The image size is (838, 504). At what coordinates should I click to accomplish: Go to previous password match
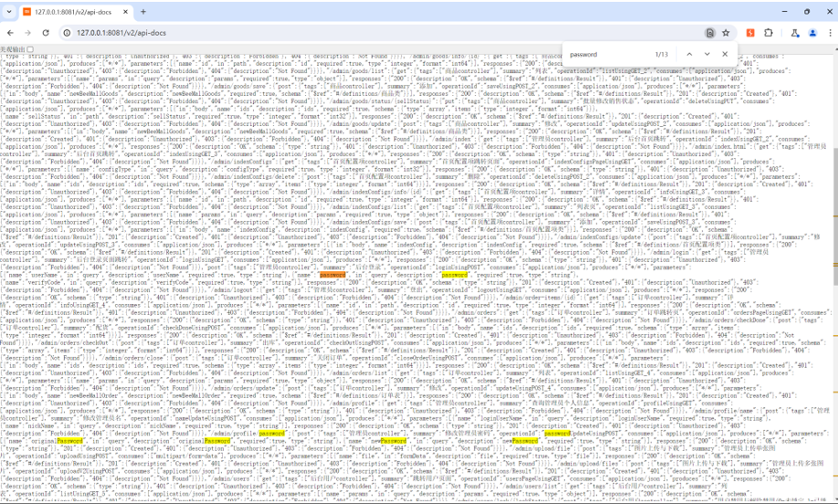pyautogui.click(x=689, y=55)
